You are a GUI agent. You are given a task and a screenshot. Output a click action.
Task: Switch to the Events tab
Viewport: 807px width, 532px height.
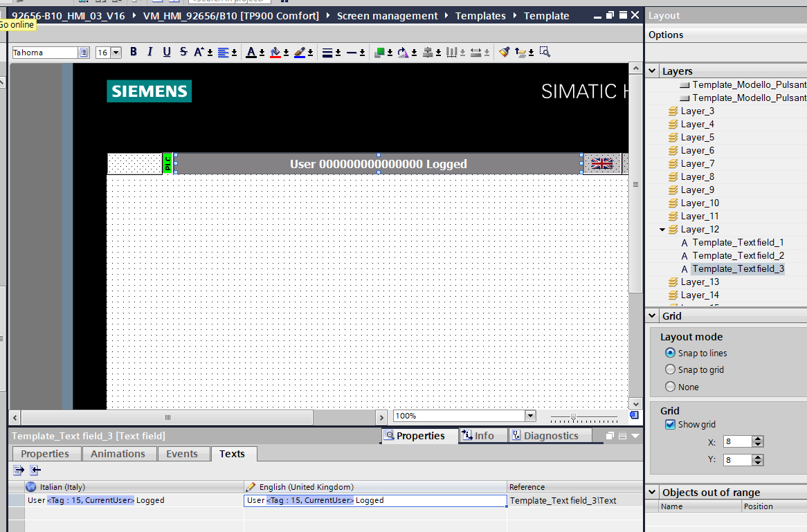point(181,454)
